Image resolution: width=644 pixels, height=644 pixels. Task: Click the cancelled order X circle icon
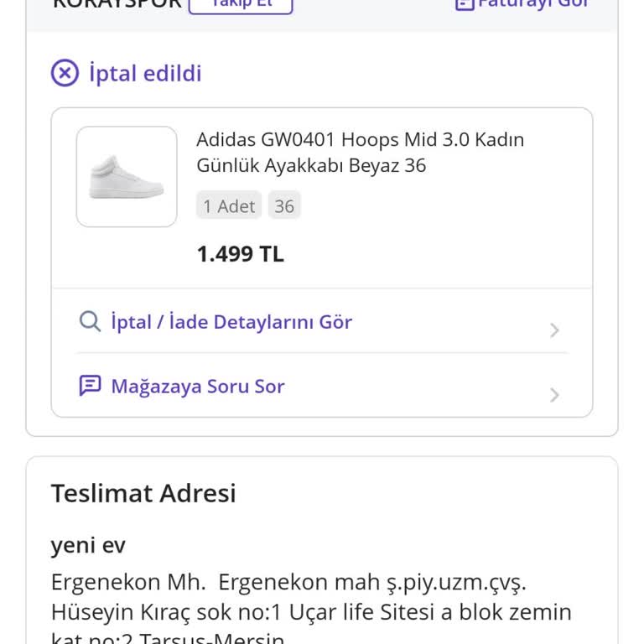coord(65,73)
